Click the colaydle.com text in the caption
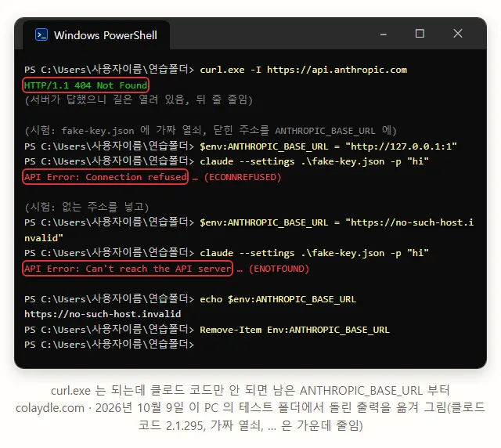The width and height of the screenshot is (501, 448). pos(50,408)
